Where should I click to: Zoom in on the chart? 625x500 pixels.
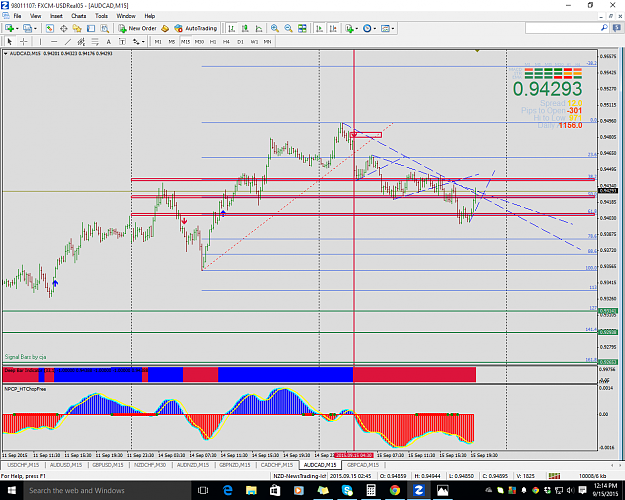point(275,28)
